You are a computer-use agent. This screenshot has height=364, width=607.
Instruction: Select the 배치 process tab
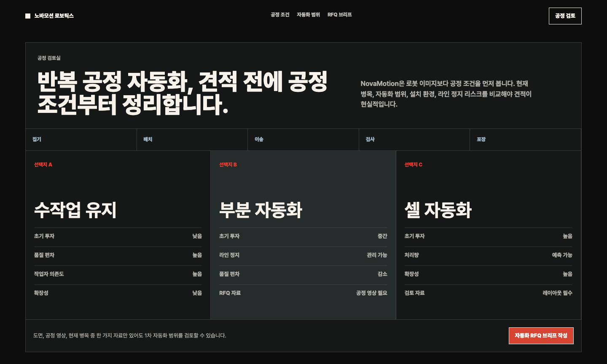pyautogui.click(x=192, y=139)
